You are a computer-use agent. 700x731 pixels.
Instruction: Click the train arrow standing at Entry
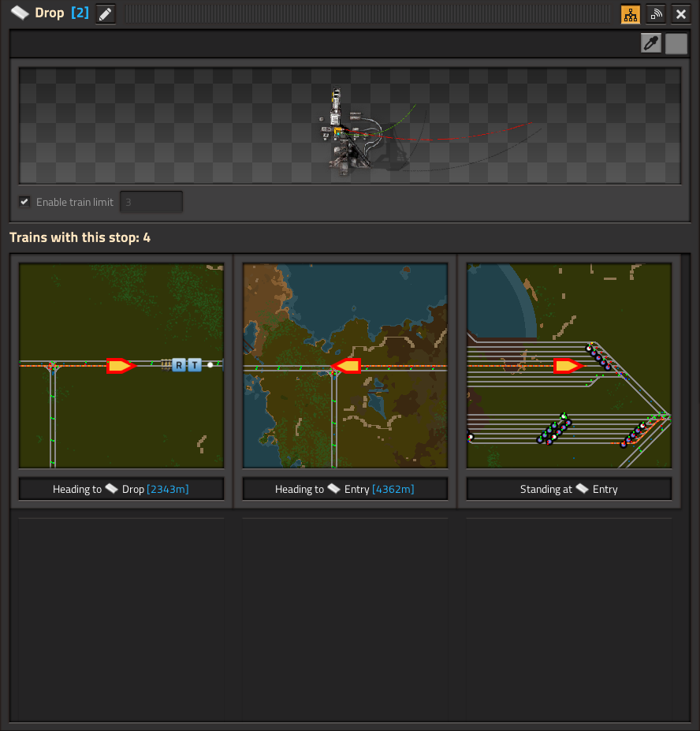click(568, 366)
